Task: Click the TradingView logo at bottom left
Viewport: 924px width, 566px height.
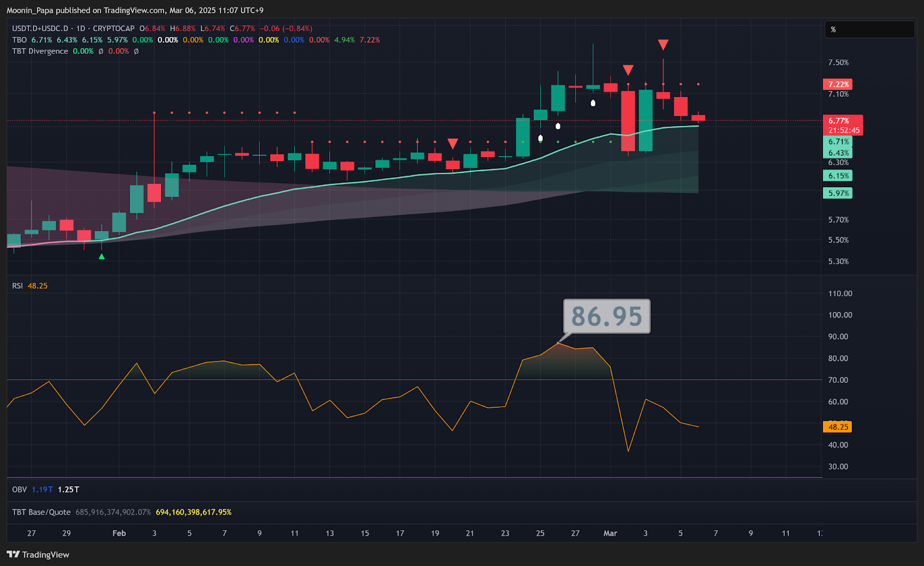Action: 38,554
